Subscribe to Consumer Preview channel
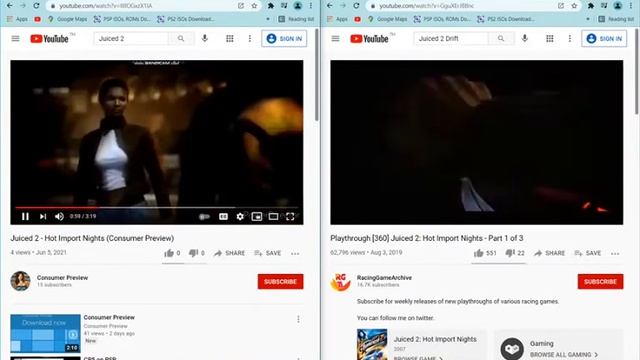The height and width of the screenshot is (360, 640). coord(280,282)
